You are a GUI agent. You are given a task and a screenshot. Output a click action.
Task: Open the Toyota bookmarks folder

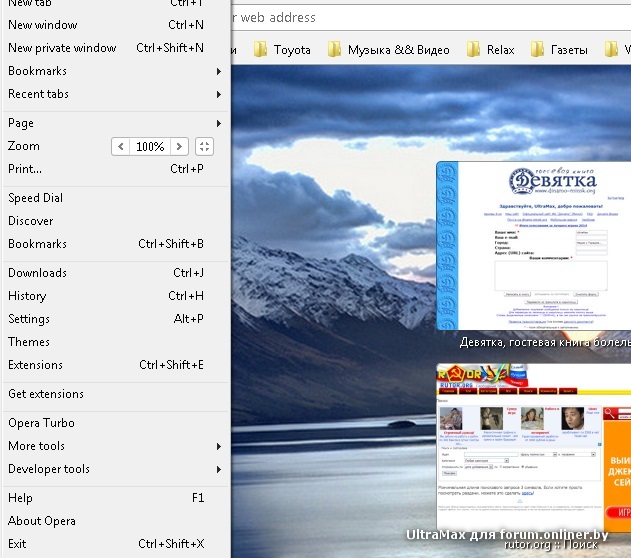pos(283,50)
